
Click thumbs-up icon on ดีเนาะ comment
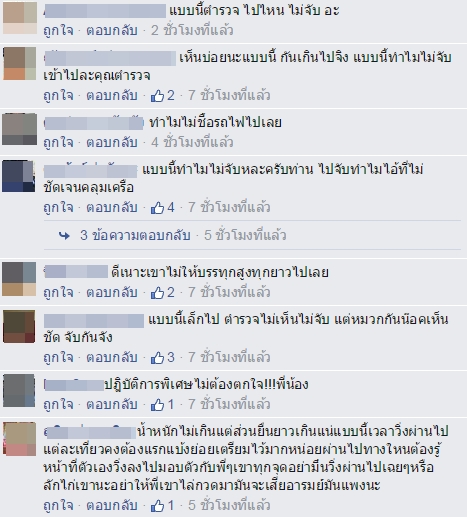click(157, 292)
